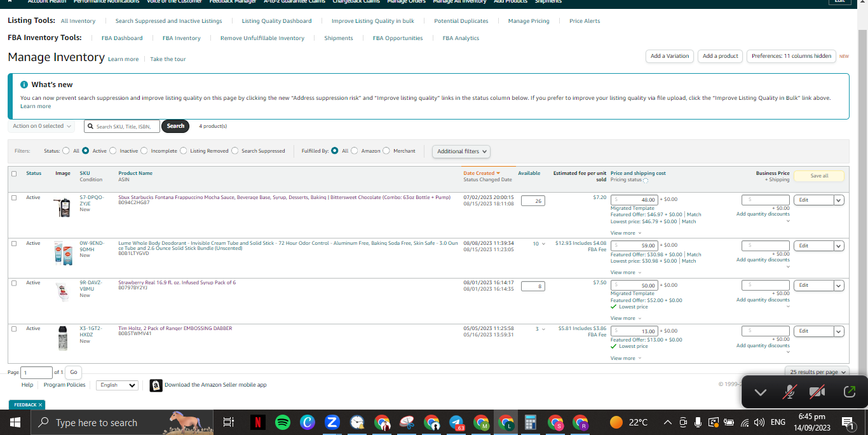Select the Search Suppressed filter
Image resolution: width=868 pixels, height=435 pixels.
click(235, 151)
